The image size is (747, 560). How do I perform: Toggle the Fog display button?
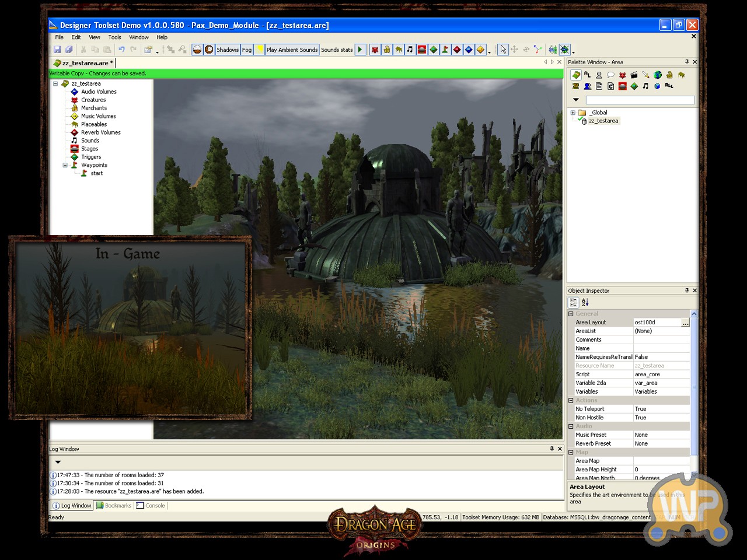click(247, 50)
